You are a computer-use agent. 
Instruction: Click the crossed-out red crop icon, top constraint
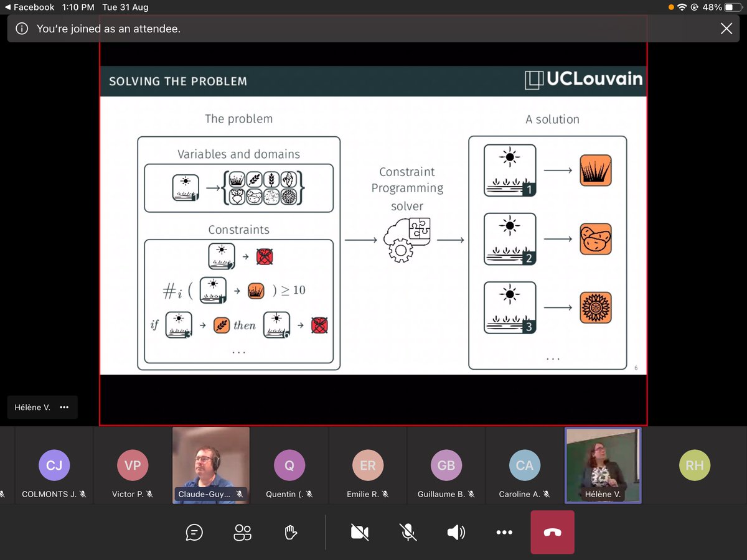(x=265, y=256)
